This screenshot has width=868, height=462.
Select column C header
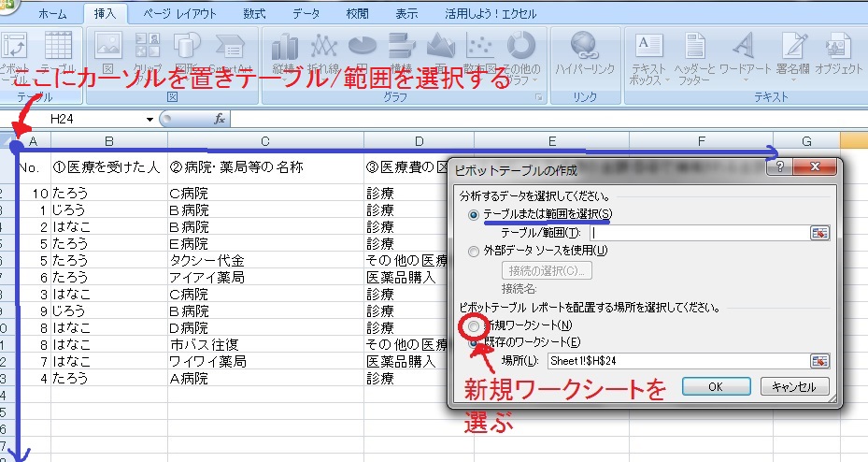tap(265, 141)
